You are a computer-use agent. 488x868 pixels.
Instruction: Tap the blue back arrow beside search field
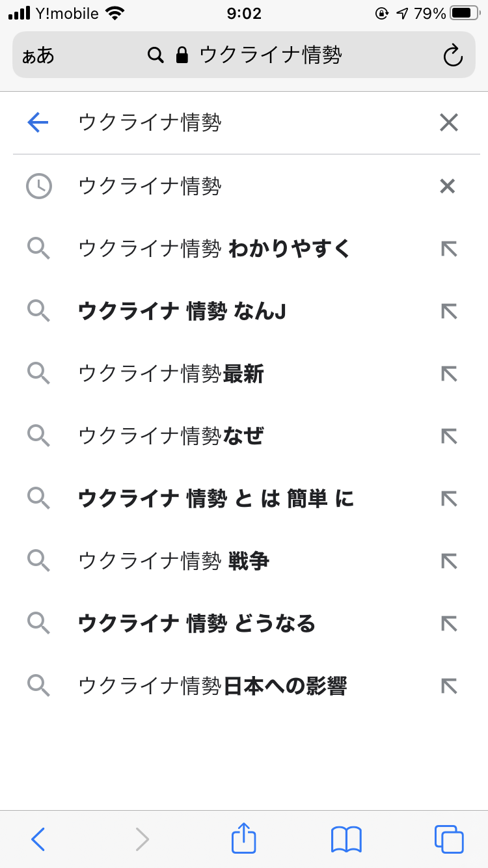(38, 122)
